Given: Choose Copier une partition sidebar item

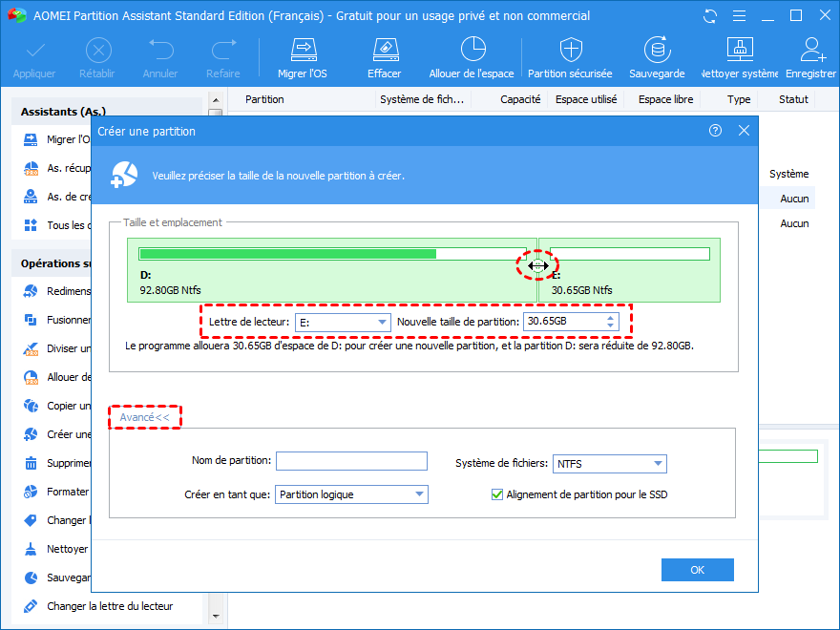Looking at the screenshot, I should [x=57, y=406].
